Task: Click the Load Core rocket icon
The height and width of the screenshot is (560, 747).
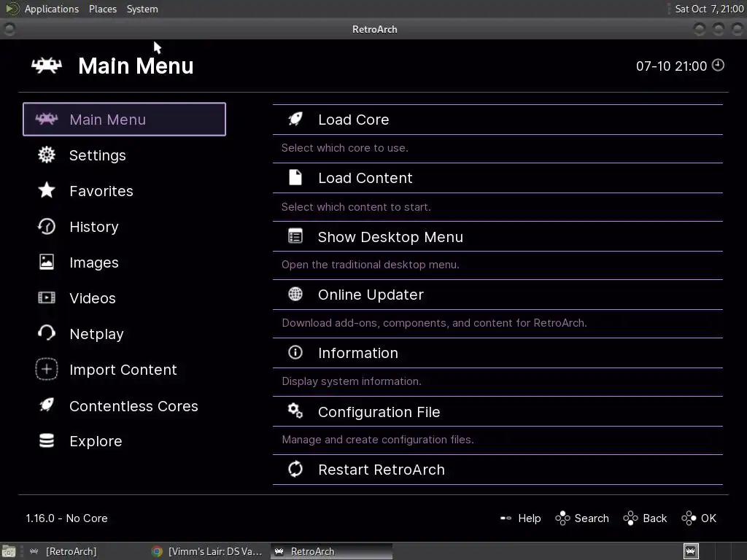Action: coord(295,119)
